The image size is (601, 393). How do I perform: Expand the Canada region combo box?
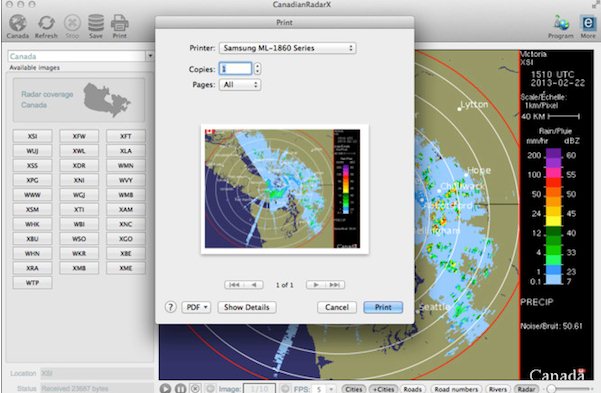click(x=150, y=56)
